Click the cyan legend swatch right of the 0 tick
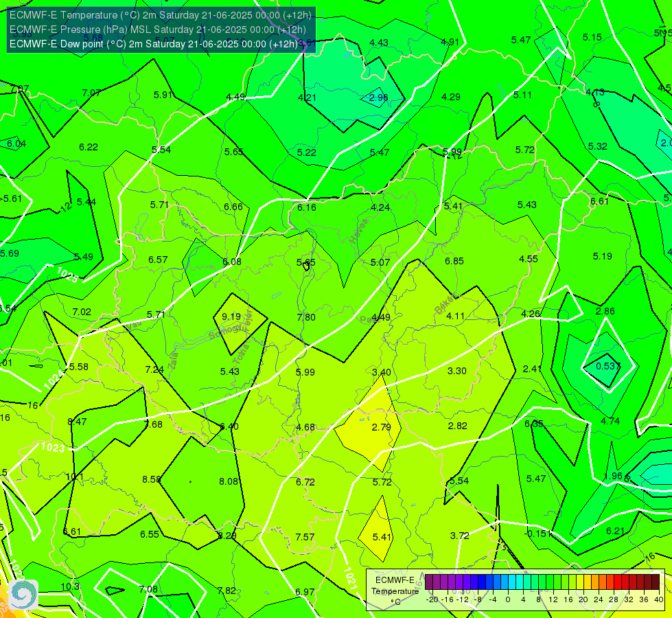Image resolution: width=672 pixels, height=618 pixels. coord(511,582)
